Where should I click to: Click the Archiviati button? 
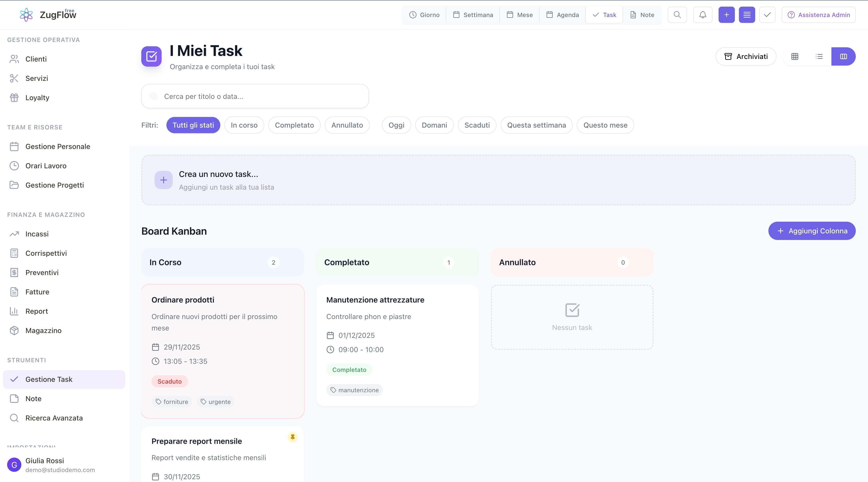(746, 56)
